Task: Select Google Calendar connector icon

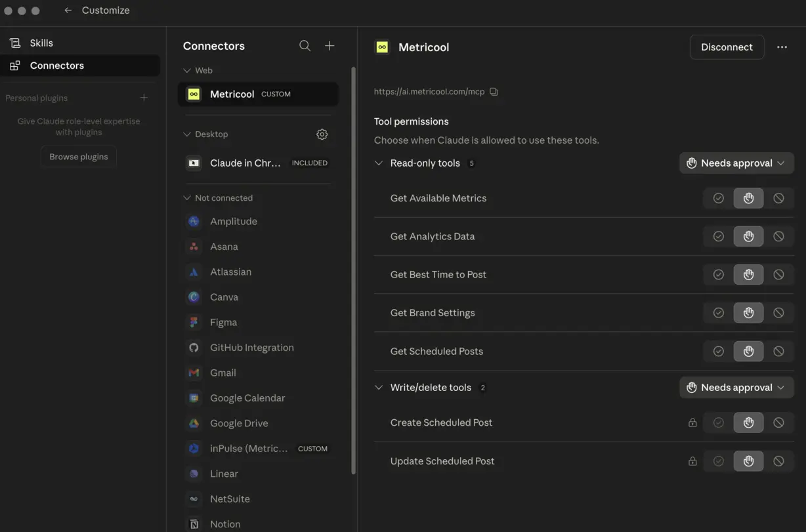Action: tap(194, 398)
